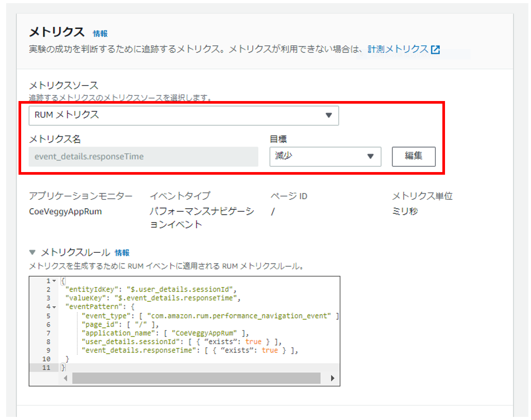
Task: Click the code editor scrollbar right arrow
Action: click(333, 378)
